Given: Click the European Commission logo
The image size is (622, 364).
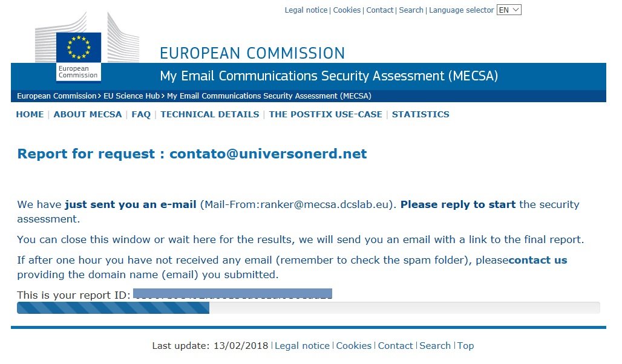Looking at the screenshot, I should point(79,55).
